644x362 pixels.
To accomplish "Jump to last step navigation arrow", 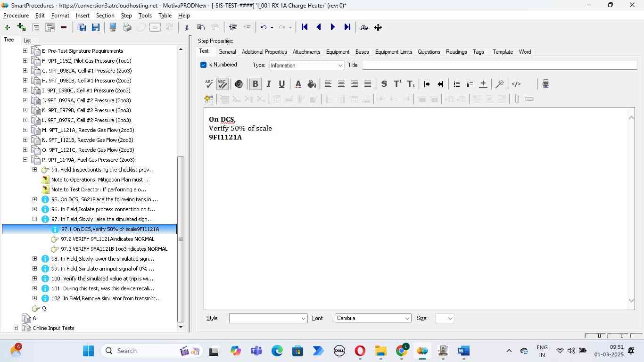I will click(347, 27).
